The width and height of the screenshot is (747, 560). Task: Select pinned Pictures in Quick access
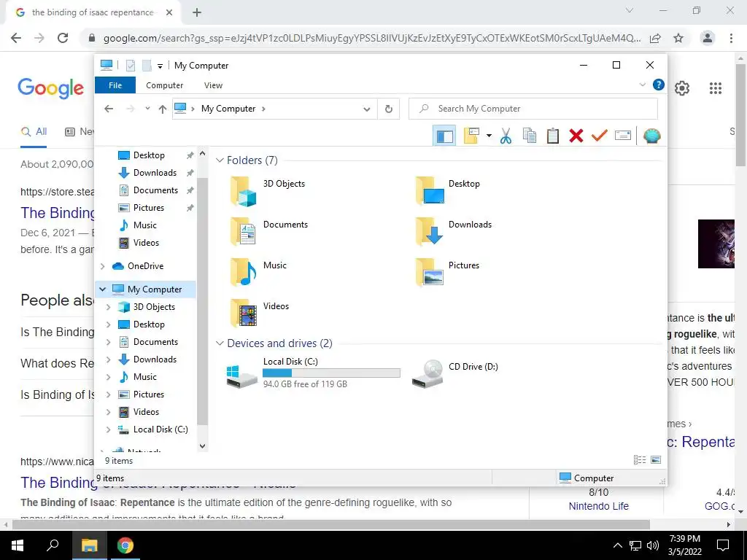149,208
